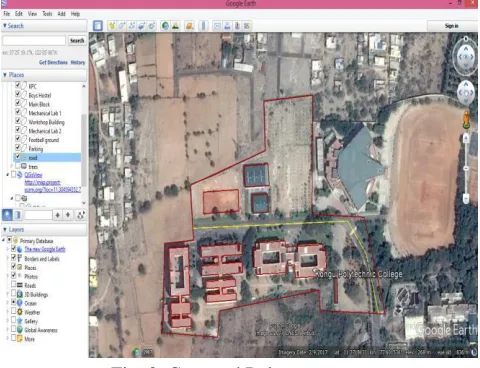Click the Email envelope toolbar icon
480x368 pixels.
(x=217, y=26)
